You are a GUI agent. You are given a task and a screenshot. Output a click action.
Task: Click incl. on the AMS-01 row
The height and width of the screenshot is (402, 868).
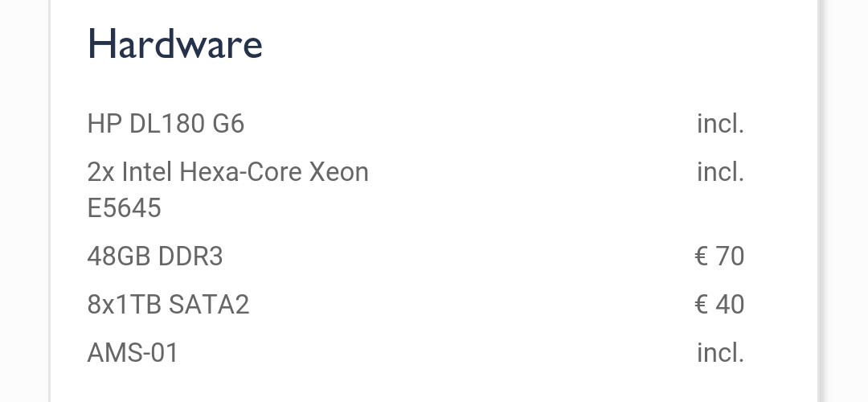[720, 353]
